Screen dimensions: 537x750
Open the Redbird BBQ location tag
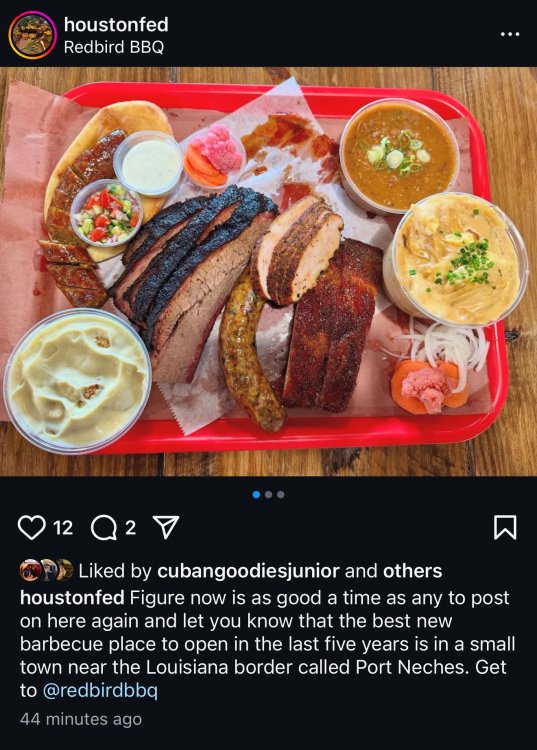[x=114, y=47]
